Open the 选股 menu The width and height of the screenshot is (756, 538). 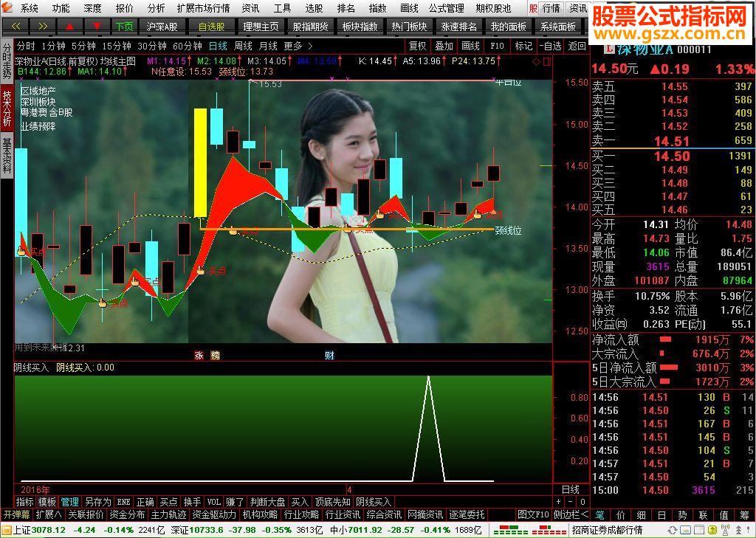pyautogui.click(x=314, y=8)
